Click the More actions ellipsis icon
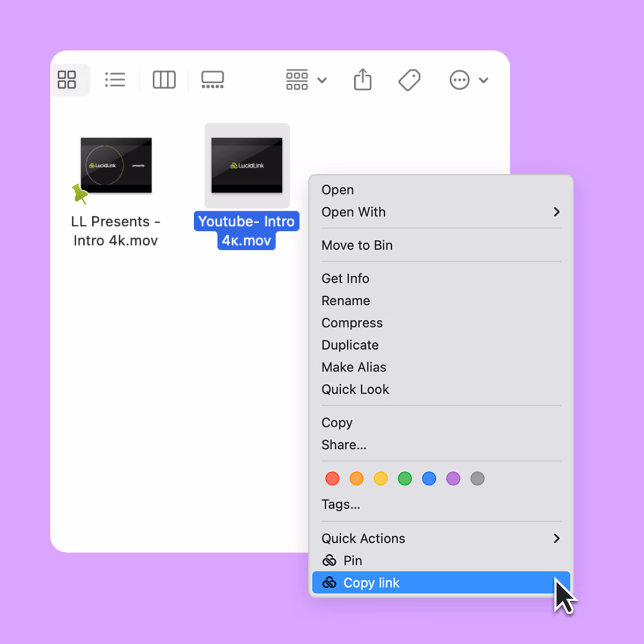This screenshot has width=644, height=644. [x=459, y=79]
